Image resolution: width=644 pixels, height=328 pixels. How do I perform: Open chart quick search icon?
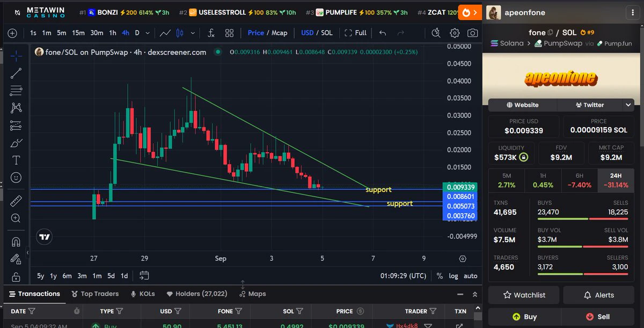pos(436,33)
